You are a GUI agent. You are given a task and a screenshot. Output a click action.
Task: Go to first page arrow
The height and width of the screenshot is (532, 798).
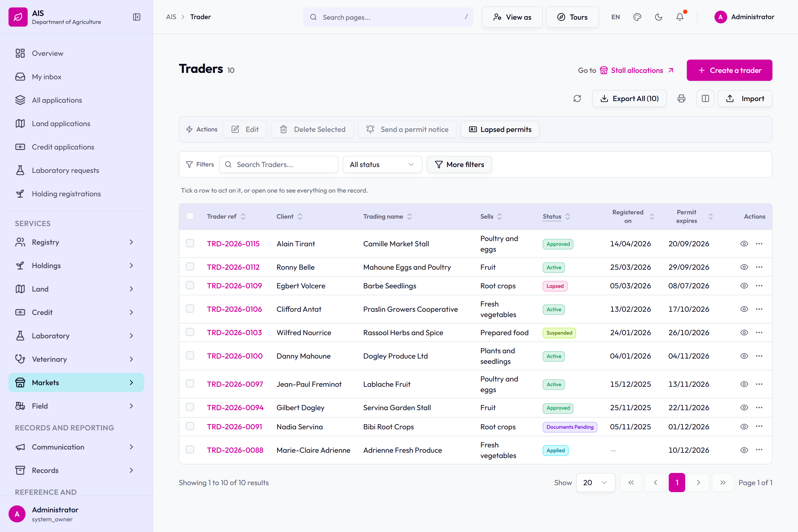631,483
